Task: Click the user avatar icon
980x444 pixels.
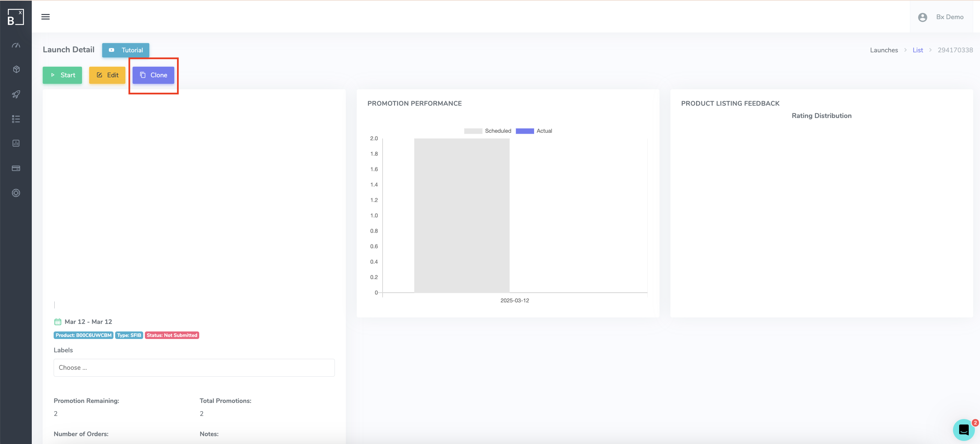Action: click(922, 17)
